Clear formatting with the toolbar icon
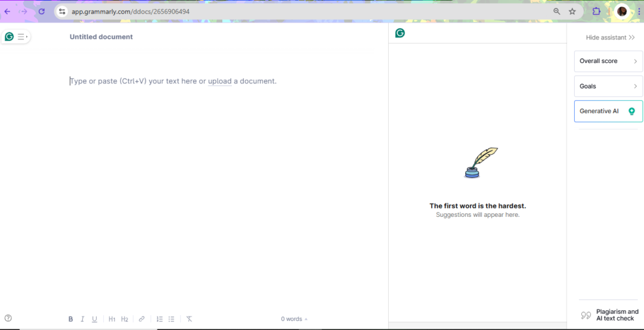 pos(189,319)
